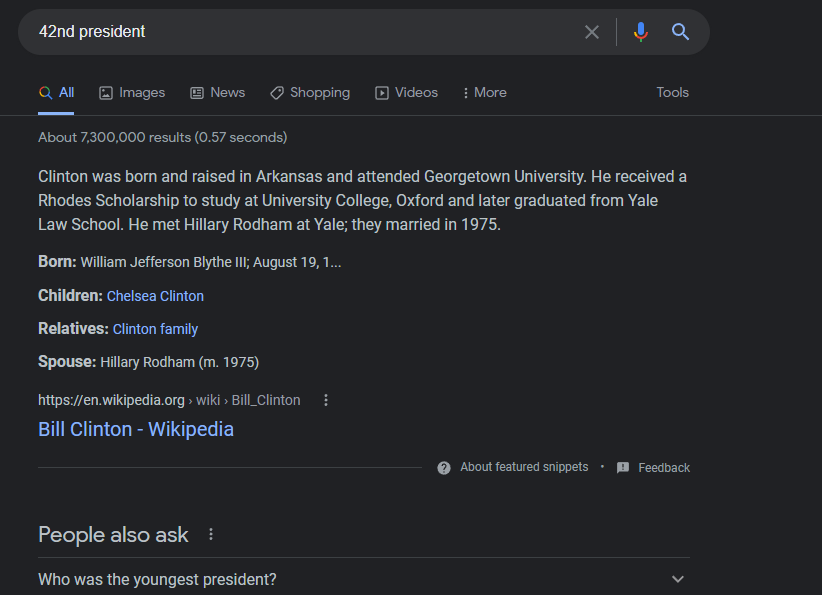Switch to the Videos tab
The image size is (822, 595).
point(406,93)
